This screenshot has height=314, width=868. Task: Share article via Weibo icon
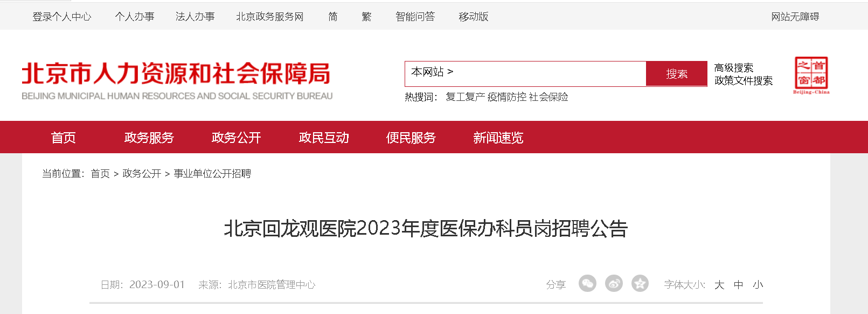tap(614, 283)
